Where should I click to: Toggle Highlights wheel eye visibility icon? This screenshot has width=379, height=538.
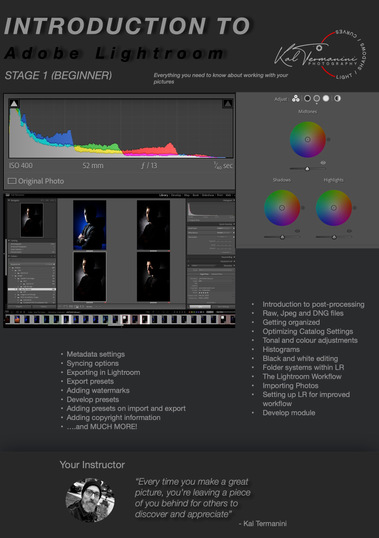click(x=349, y=231)
